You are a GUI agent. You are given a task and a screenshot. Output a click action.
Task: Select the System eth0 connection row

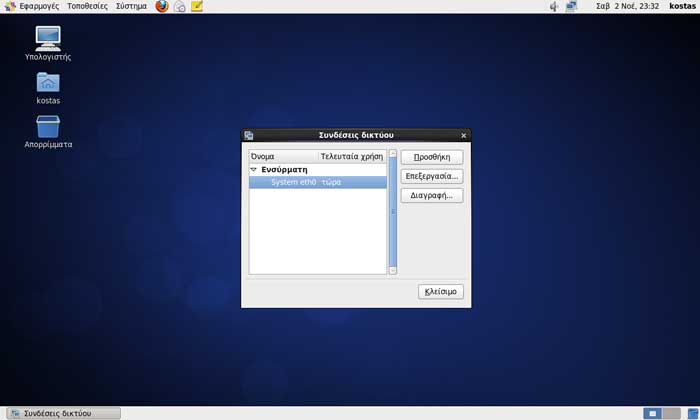coord(317,182)
